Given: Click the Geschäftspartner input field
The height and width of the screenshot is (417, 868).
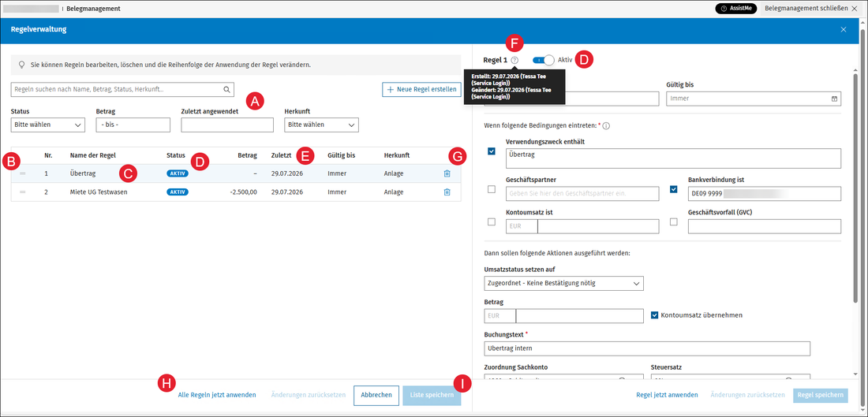Looking at the screenshot, I should point(582,194).
